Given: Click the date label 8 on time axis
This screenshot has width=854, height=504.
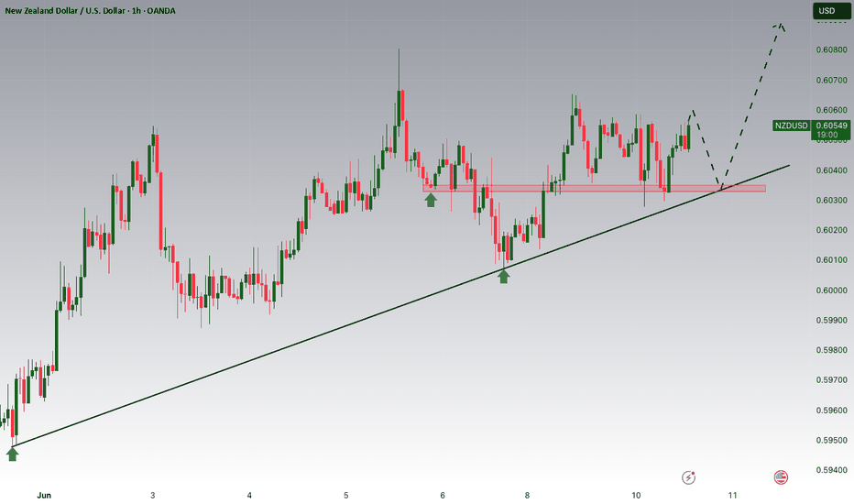Looking at the screenshot, I should click(527, 495).
